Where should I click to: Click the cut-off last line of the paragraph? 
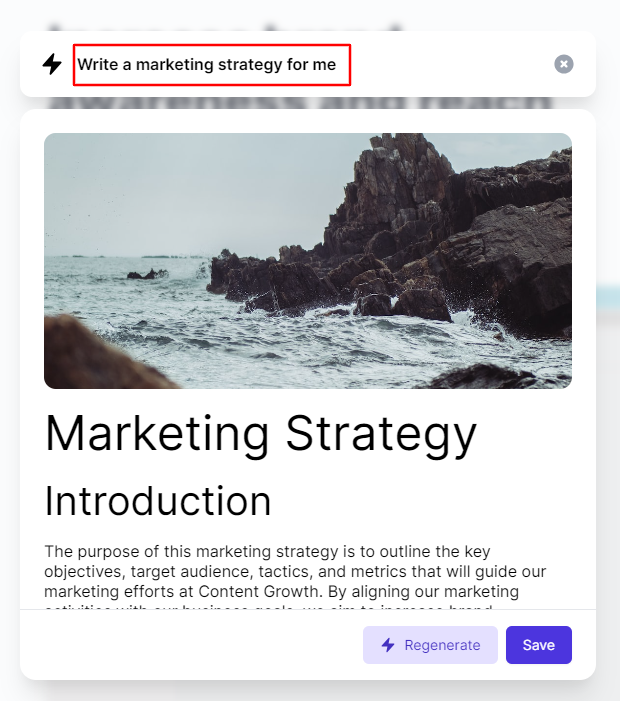[268, 607]
